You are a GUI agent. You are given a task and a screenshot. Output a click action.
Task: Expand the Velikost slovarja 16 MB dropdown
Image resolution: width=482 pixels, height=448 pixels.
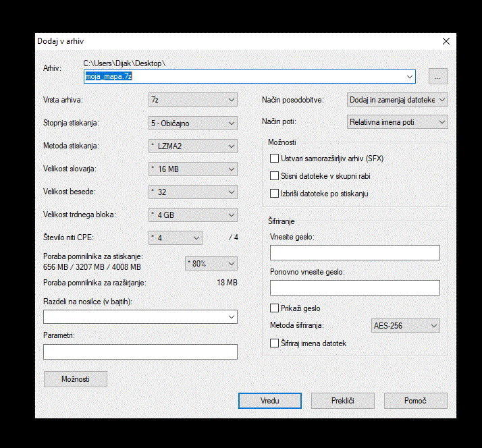click(193, 169)
